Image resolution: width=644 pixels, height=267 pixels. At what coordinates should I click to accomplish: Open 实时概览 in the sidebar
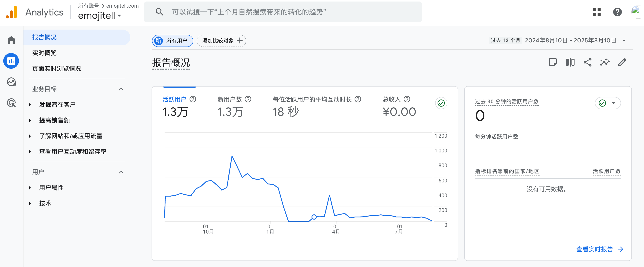click(x=44, y=53)
